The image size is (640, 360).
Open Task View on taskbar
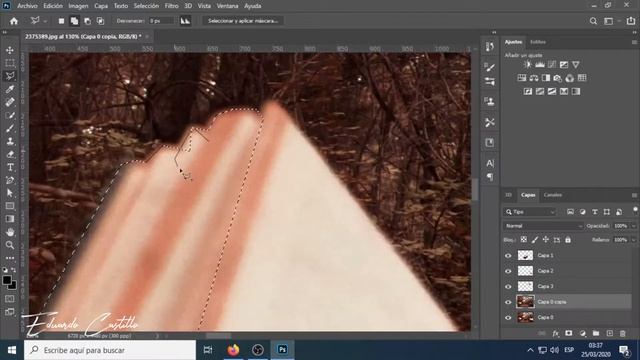pos(208,350)
